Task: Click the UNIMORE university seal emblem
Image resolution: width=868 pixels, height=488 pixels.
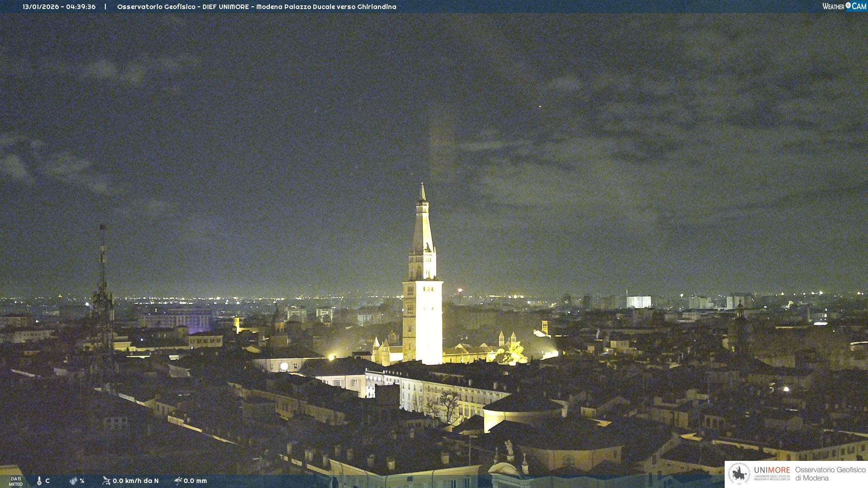Action: [739, 474]
